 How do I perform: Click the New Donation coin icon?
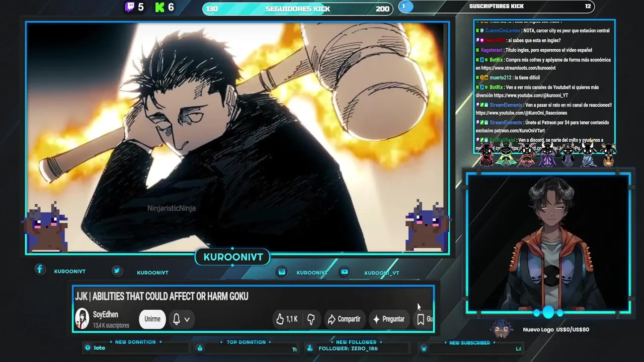coord(88,347)
